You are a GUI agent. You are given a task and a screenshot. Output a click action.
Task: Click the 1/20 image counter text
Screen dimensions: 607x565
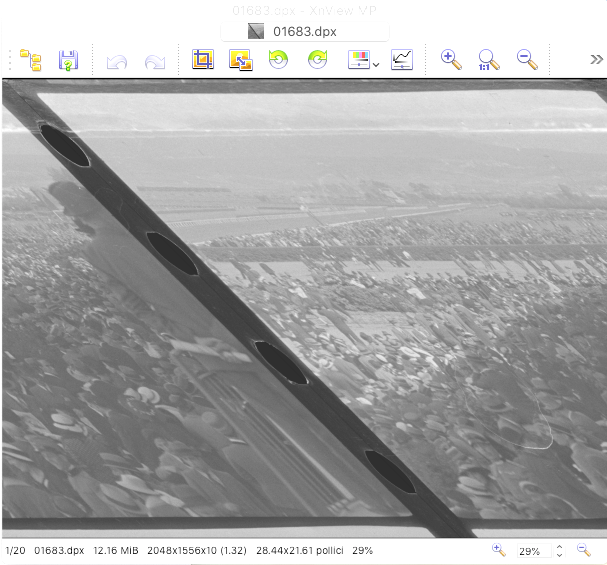tap(15, 550)
